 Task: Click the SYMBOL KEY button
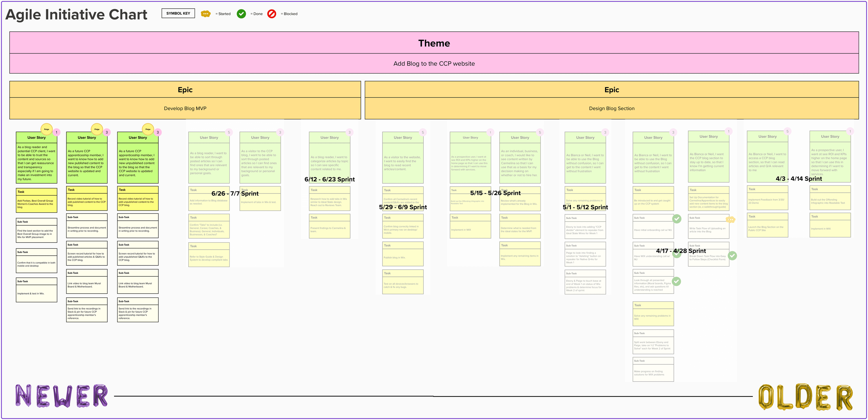[178, 13]
